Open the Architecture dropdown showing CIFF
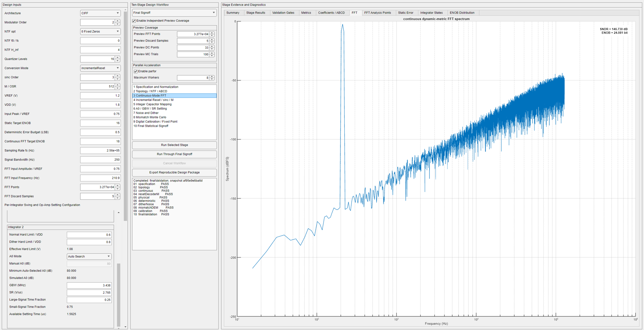Viewport: 644px width, 330px height. coord(100,13)
